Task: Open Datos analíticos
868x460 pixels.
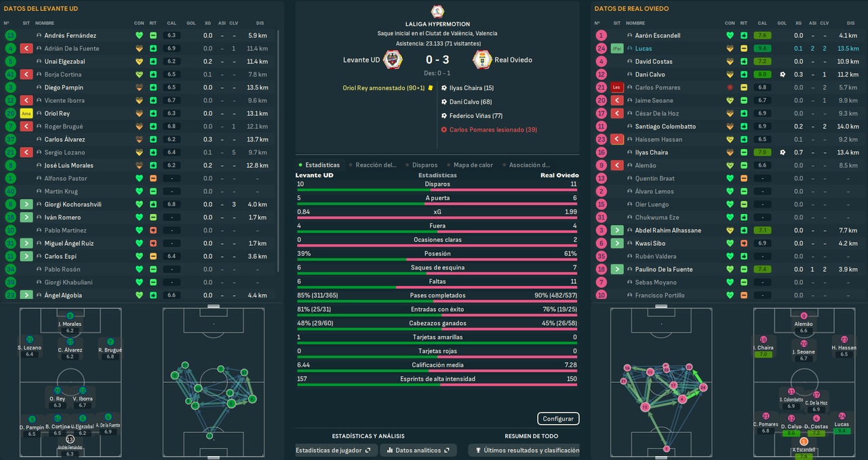Action: coord(419,450)
